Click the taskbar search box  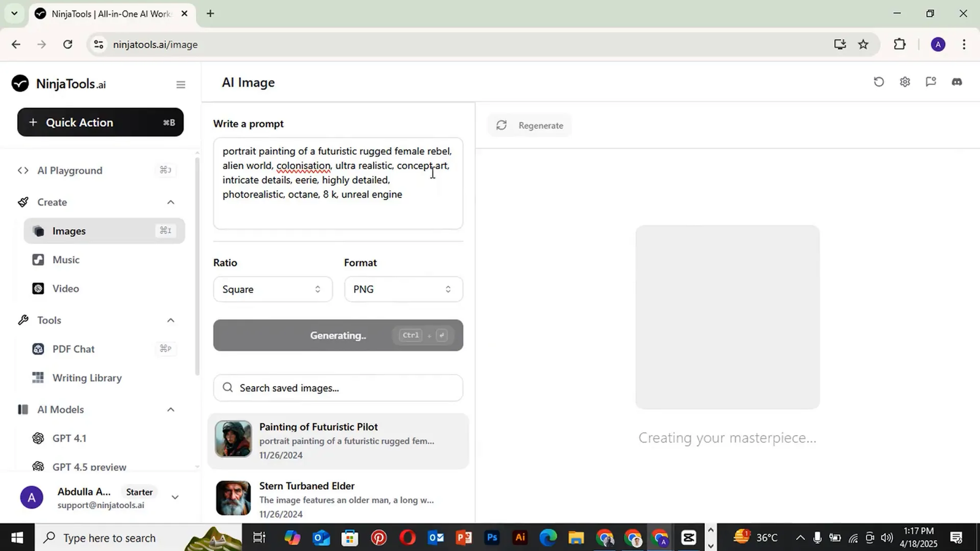138,538
